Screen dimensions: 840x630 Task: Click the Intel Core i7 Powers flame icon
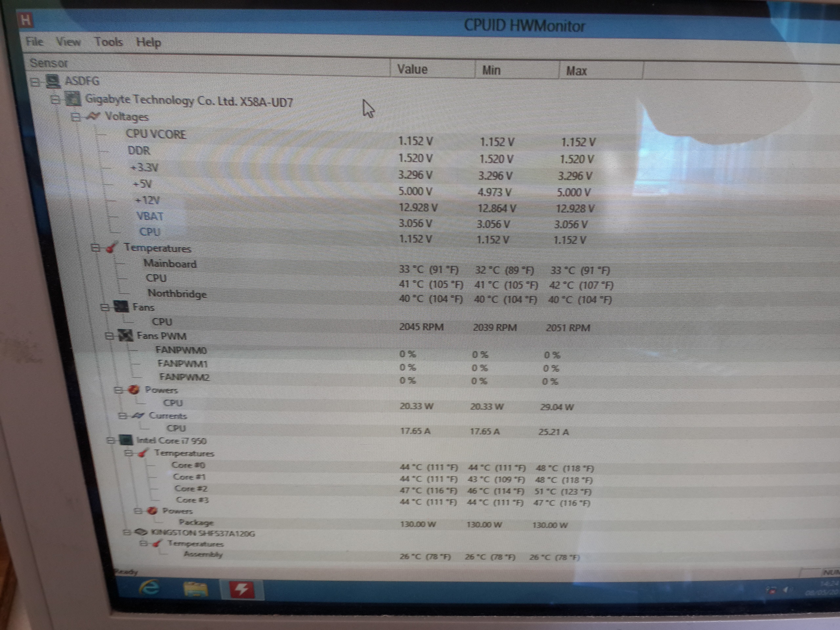(x=152, y=511)
